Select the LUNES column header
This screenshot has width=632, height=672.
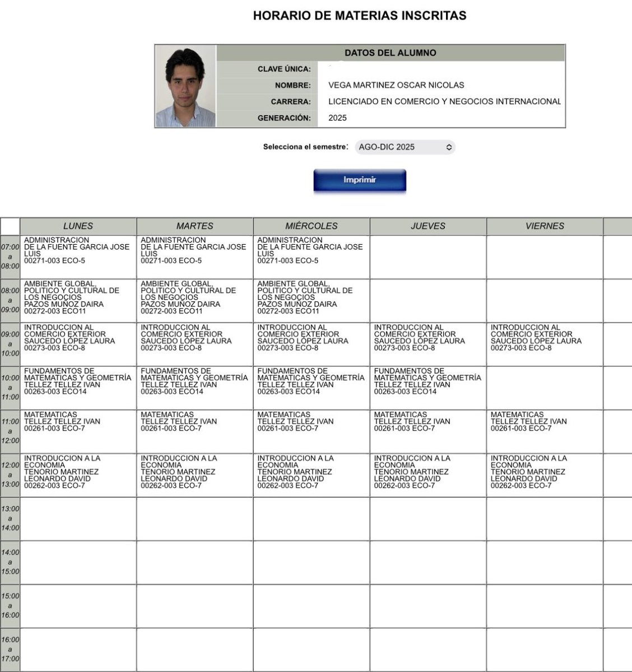[x=78, y=226]
